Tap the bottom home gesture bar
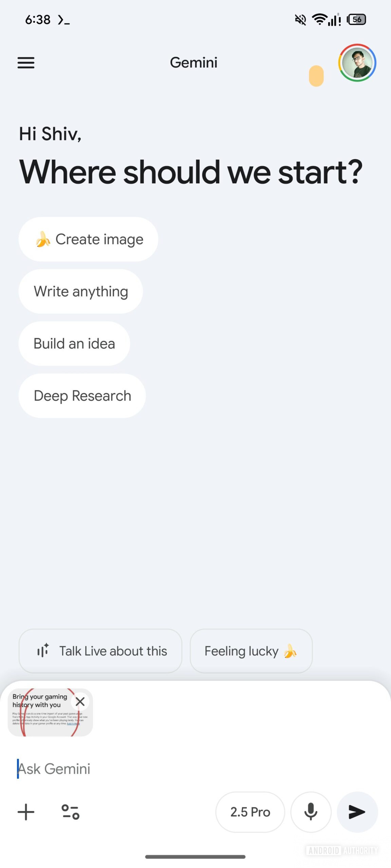The width and height of the screenshot is (391, 868). (x=195, y=857)
